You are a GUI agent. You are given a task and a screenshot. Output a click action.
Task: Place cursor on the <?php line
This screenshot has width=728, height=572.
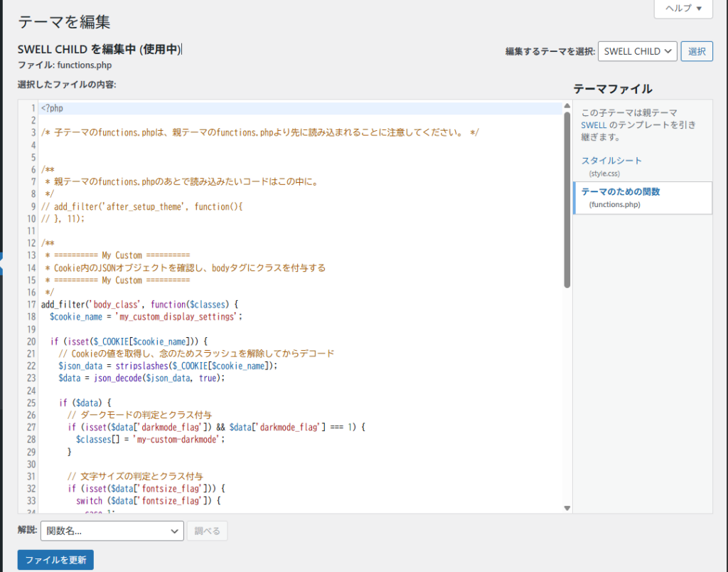53,108
